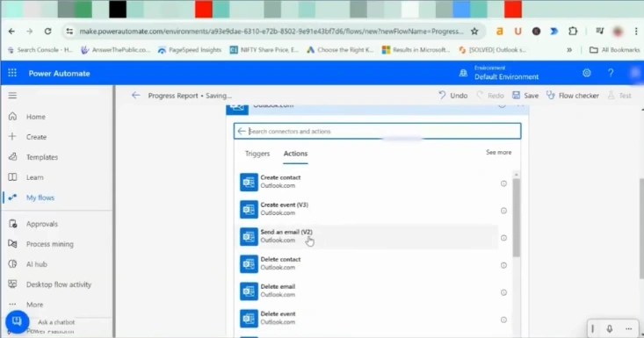This screenshot has width=644, height=338.
Task: Open All Bookmarks folder
Action: pos(615,50)
